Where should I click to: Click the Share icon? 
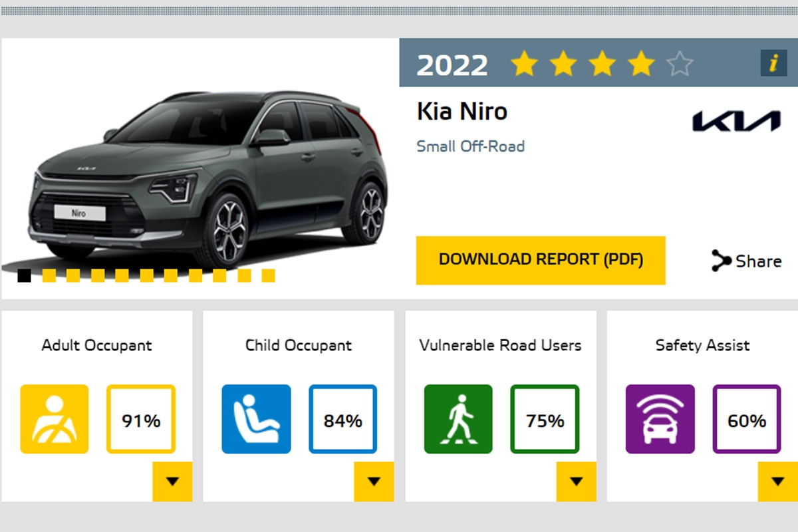722,261
